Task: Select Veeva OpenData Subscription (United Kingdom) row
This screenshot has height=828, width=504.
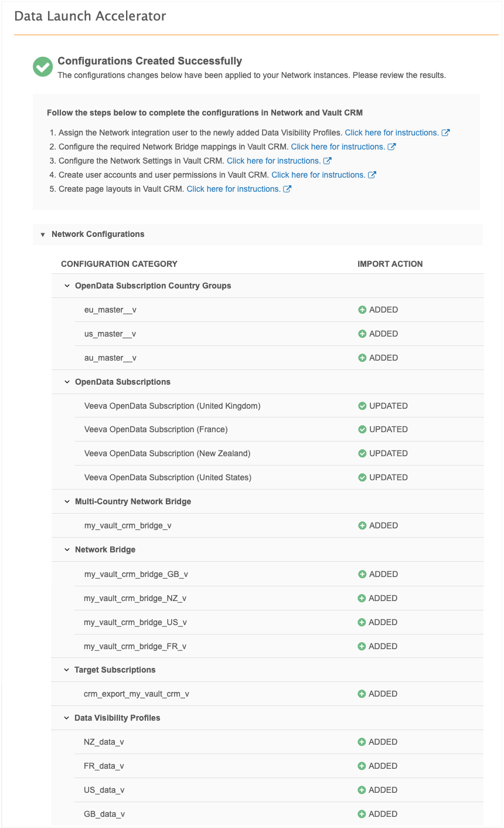Action: coord(267,406)
